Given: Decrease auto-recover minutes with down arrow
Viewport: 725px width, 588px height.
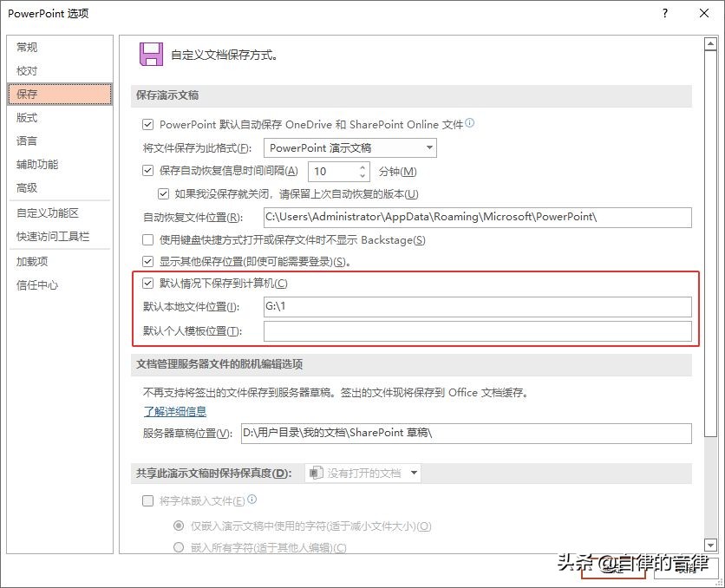Looking at the screenshot, I should point(362,176).
